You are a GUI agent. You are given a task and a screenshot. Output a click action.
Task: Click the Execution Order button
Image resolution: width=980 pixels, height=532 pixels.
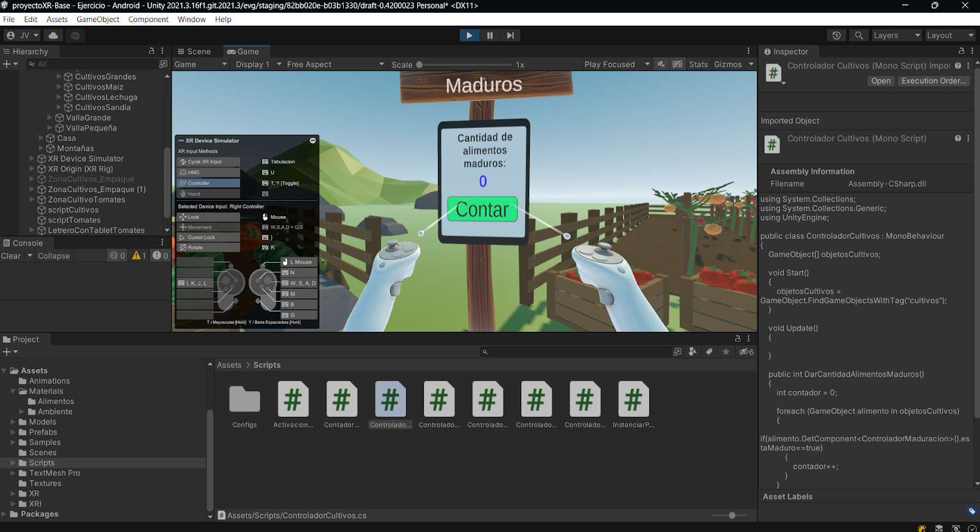pyautogui.click(x=933, y=81)
